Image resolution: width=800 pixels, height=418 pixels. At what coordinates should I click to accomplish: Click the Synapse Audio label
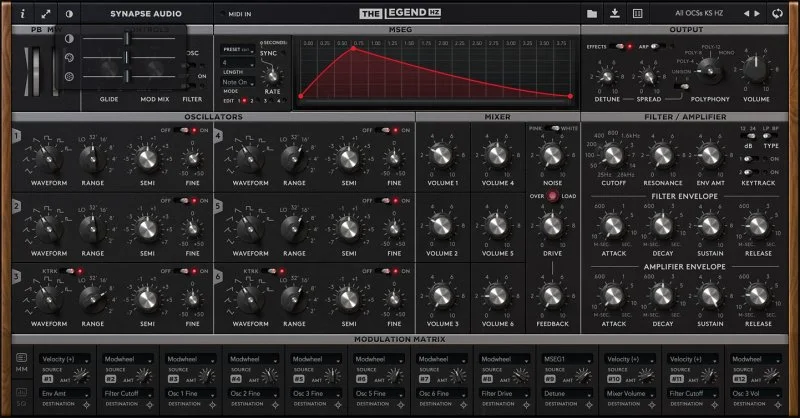point(146,14)
